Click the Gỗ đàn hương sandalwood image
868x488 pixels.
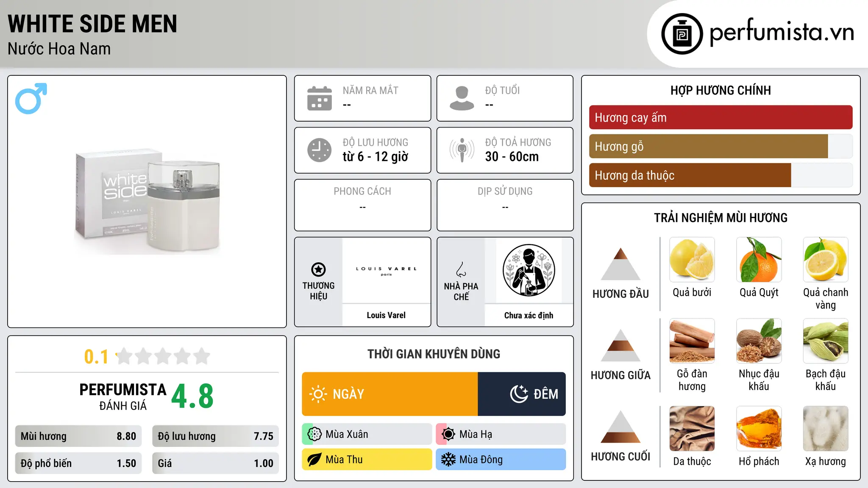pyautogui.click(x=692, y=341)
